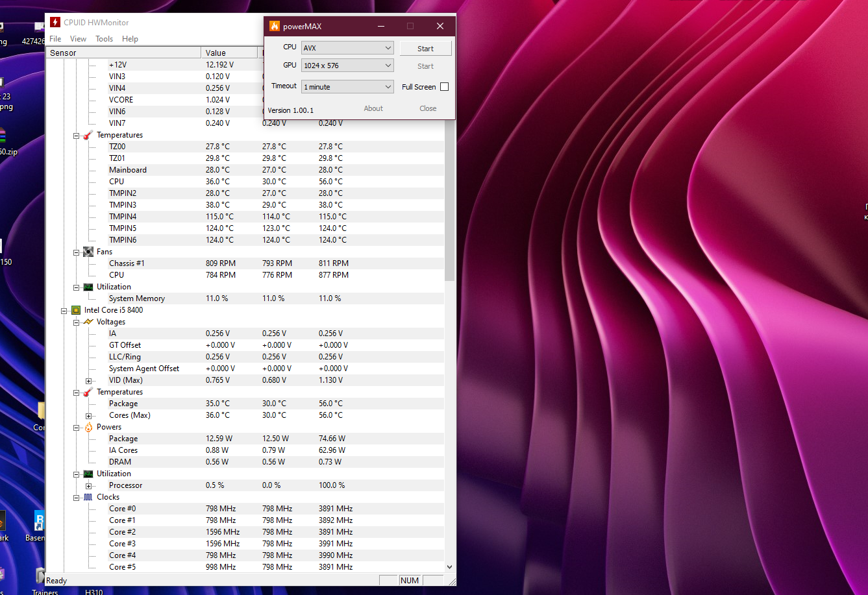868x595 pixels.
Task: Click the scrollbar down arrow in HWMonitor
Action: tap(449, 566)
